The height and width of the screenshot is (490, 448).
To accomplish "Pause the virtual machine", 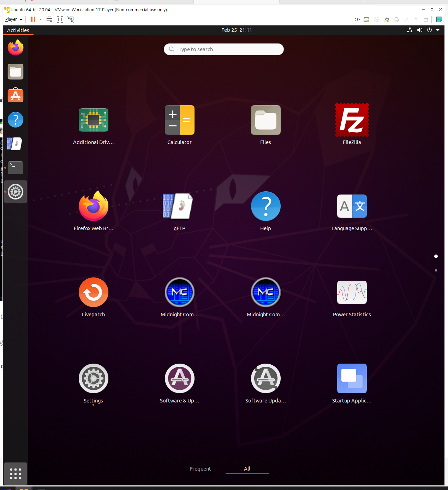I will (33, 19).
